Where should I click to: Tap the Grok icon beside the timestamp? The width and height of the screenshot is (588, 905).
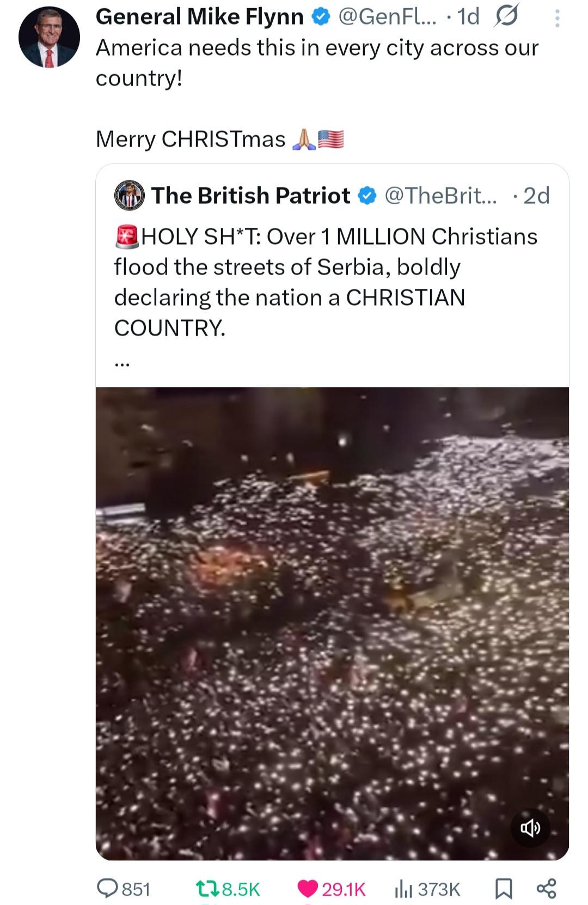[506, 17]
